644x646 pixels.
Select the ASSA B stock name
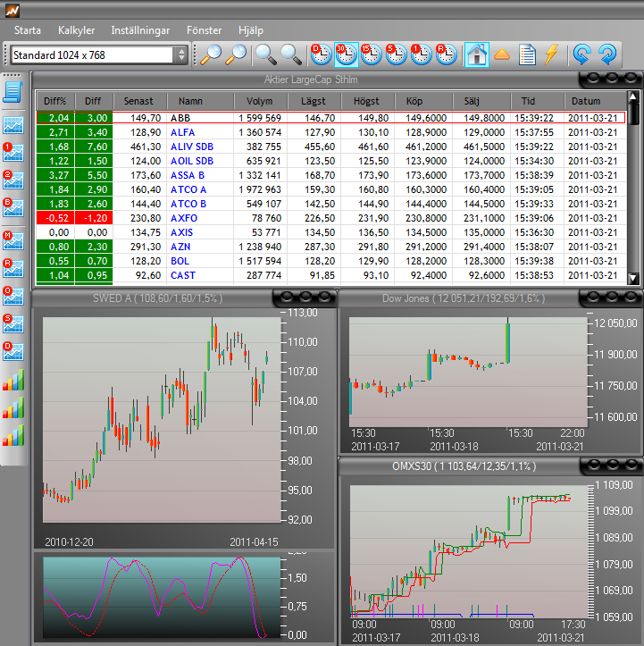(188, 175)
